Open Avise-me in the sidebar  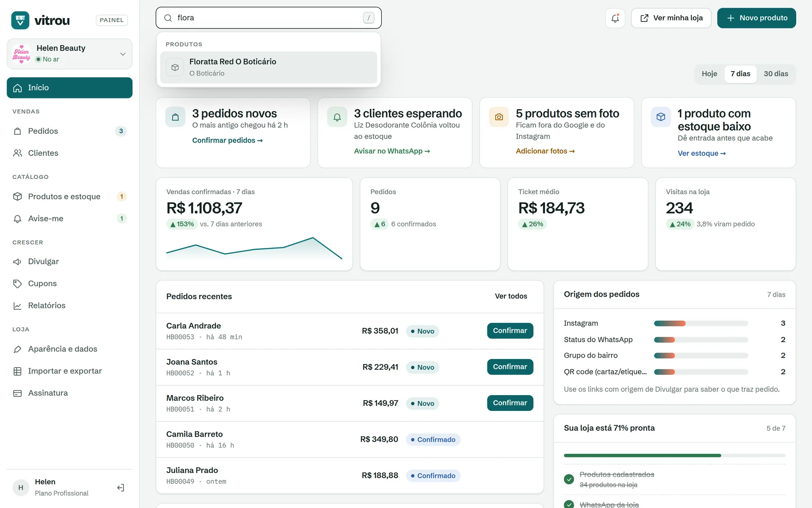(x=69, y=219)
